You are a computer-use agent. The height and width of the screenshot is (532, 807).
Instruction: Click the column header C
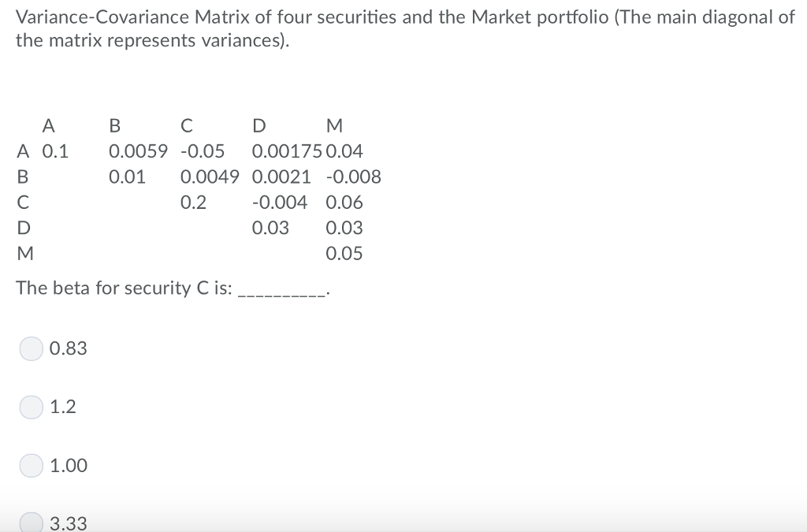(187, 125)
